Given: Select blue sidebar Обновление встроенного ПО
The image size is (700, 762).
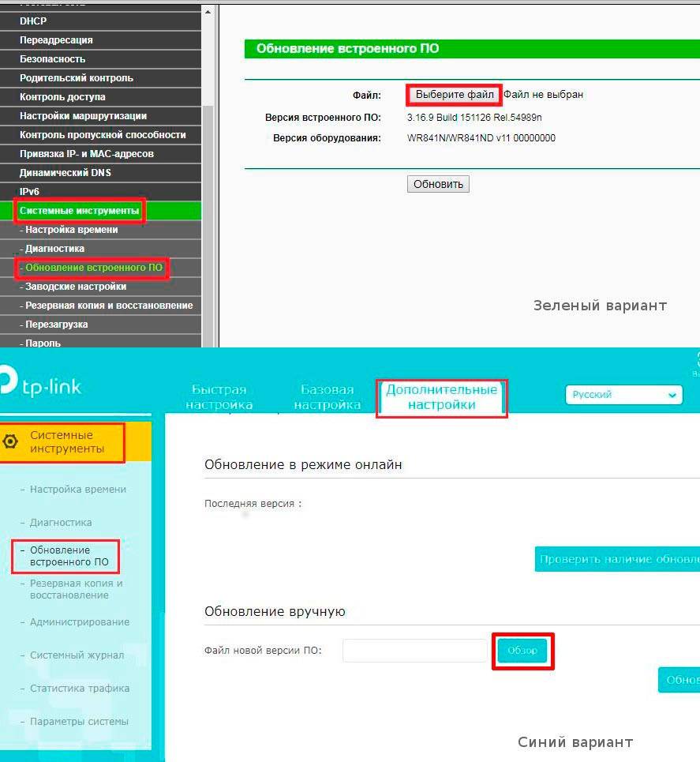Looking at the screenshot, I should (x=69, y=556).
